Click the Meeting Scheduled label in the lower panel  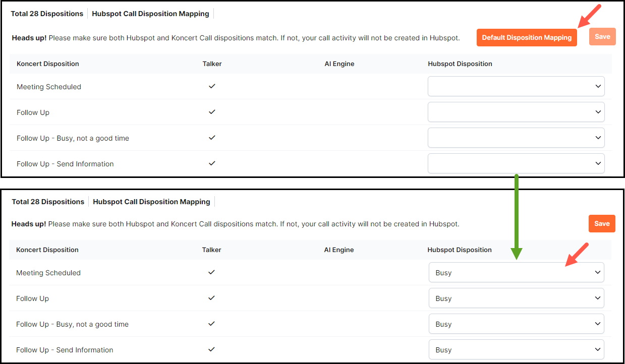(x=48, y=273)
